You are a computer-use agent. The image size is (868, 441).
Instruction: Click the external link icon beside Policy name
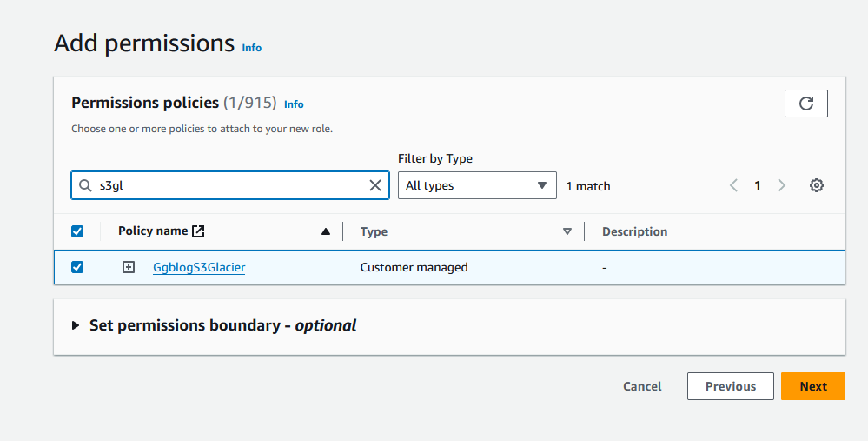point(198,231)
